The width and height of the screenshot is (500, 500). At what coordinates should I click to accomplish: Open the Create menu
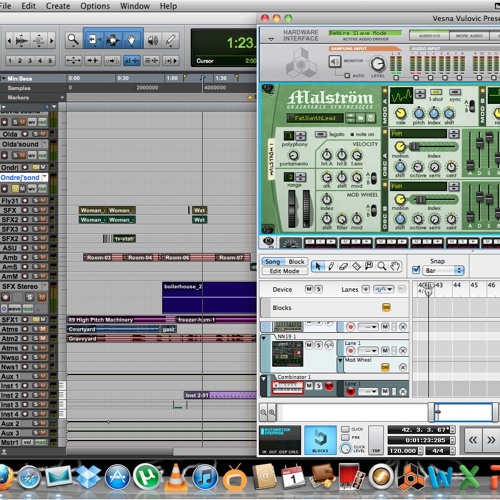coord(58,6)
